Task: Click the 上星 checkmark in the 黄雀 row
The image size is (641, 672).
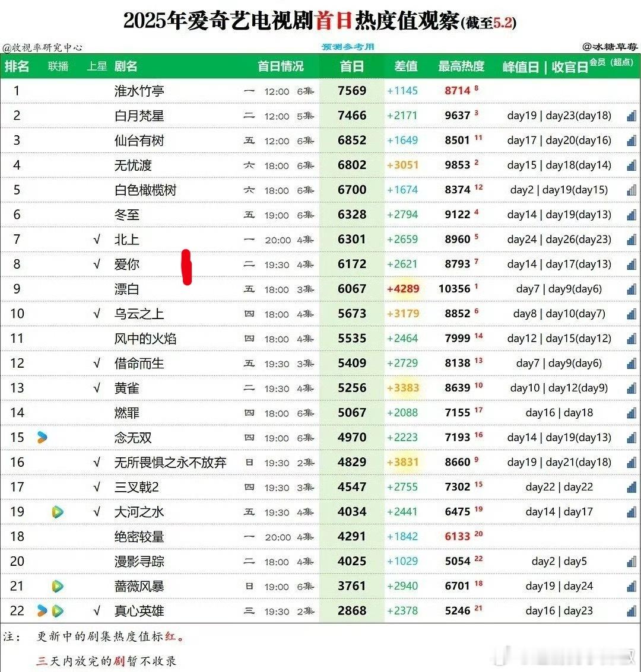Action: pyautogui.click(x=97, y=388)
